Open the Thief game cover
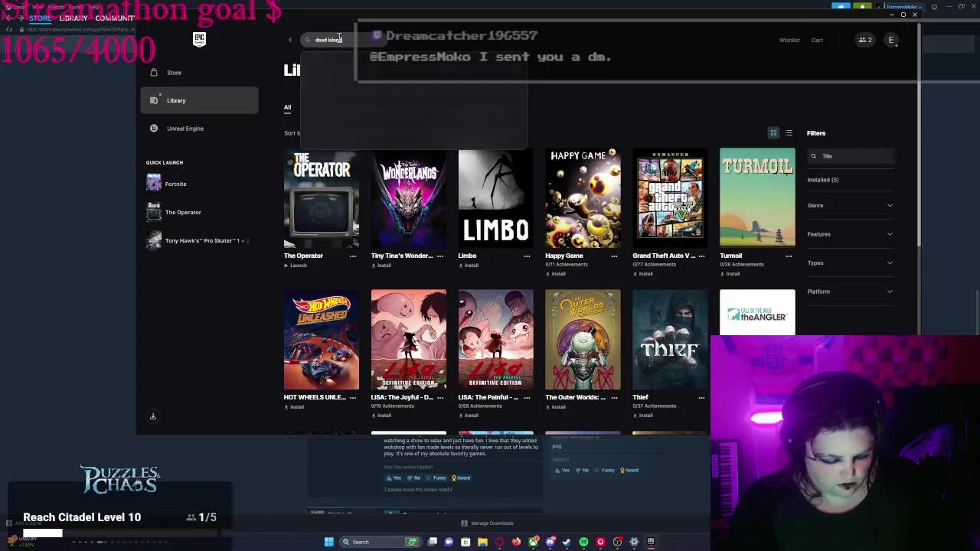 click(x=670, y=340)
